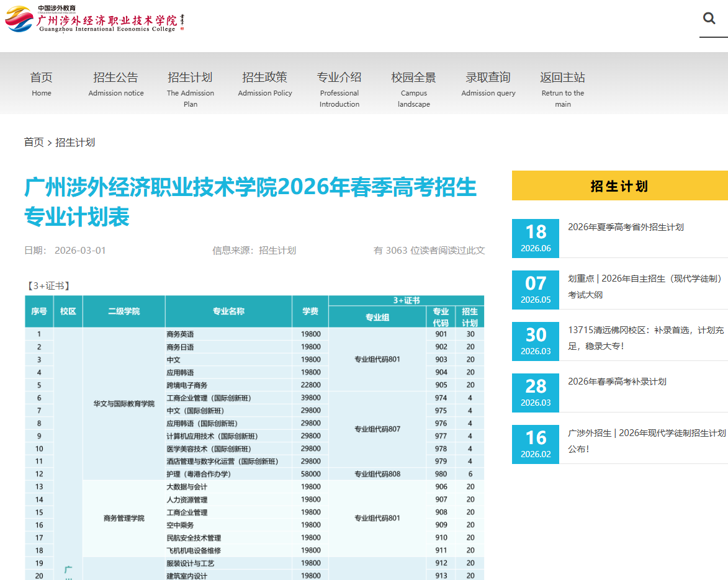Click the yellow 招生计划 sidebar header
Image resolution: width=728 pixels, height=580 pixels.
click(x=620, y=185)
